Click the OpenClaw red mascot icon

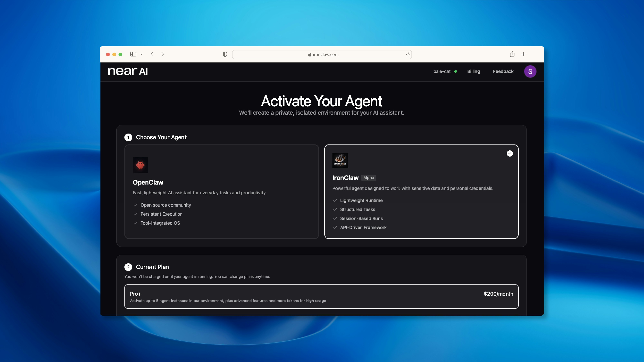140,165
